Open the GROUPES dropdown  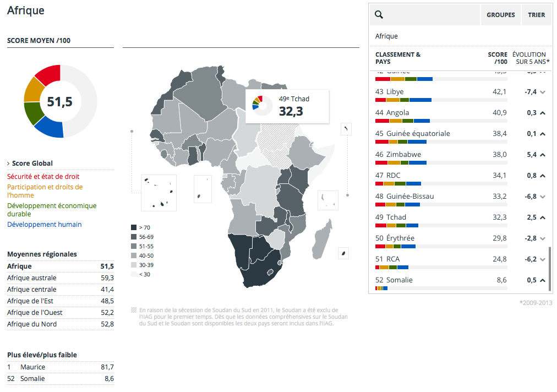(500, 14)
